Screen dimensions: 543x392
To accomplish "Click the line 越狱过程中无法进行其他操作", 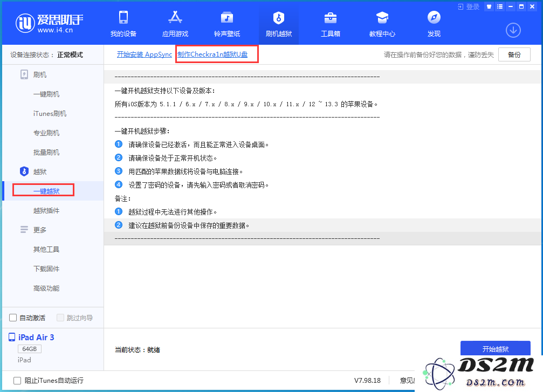I will (173, 212).
